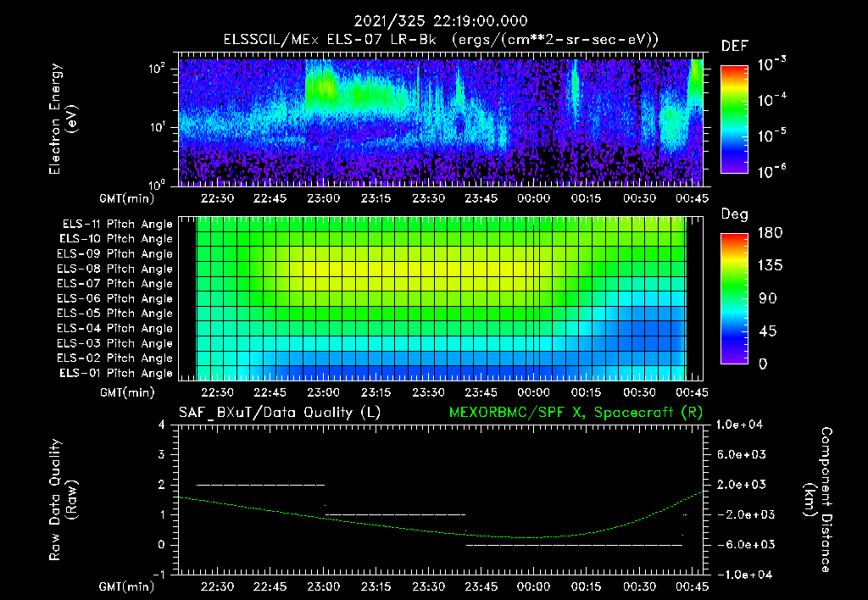Click the 45 value on the Deg scale
The height and width of the screenshot is (600, 868).
tap(767, 331)
